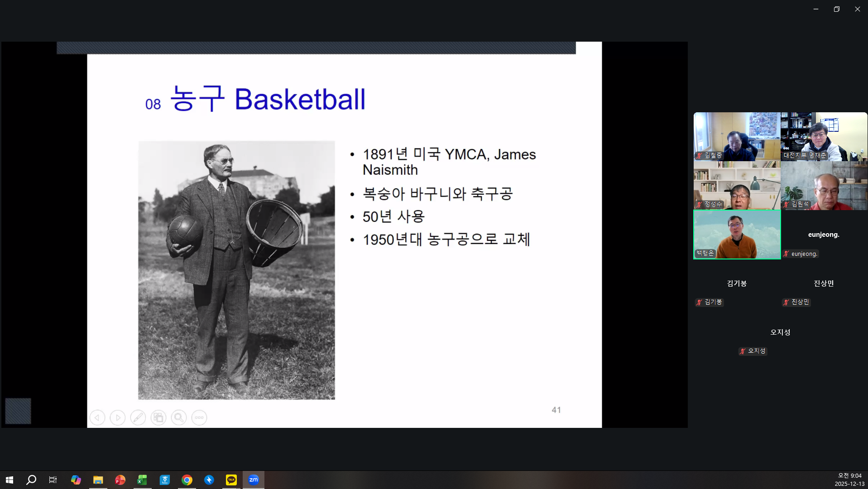The height and width of the screenshot is (489, 868).
Task: Select the pen annotation tool in the slideshow toolbar
Action: [x=138, y=417]
